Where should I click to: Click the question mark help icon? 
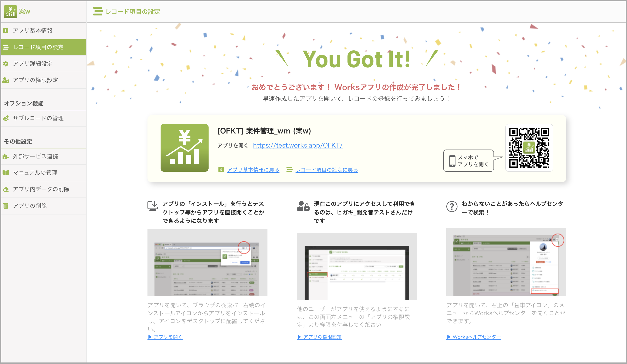(452, 206)
